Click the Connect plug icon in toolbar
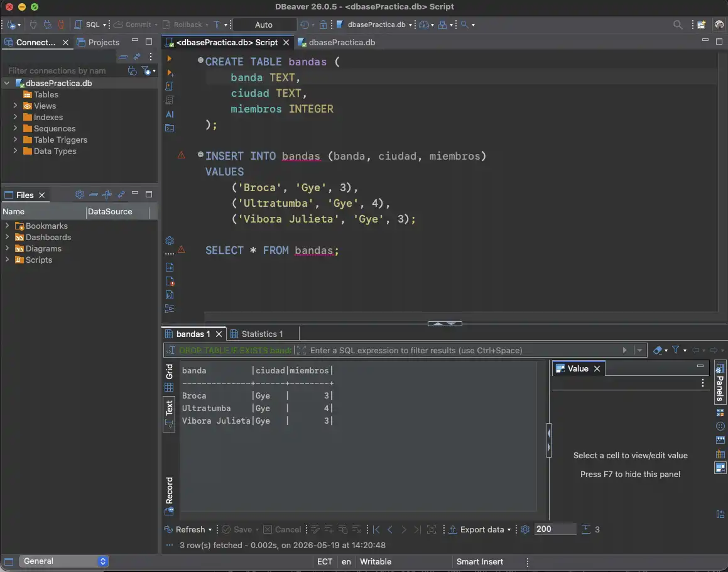The height and width of the screenshot is (572, 728). coord(33,25)
